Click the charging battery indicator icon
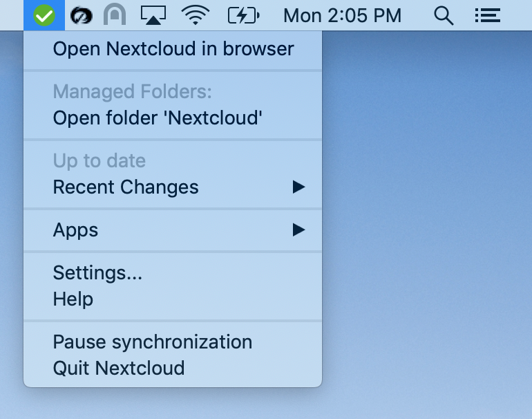 pos(243,15)
